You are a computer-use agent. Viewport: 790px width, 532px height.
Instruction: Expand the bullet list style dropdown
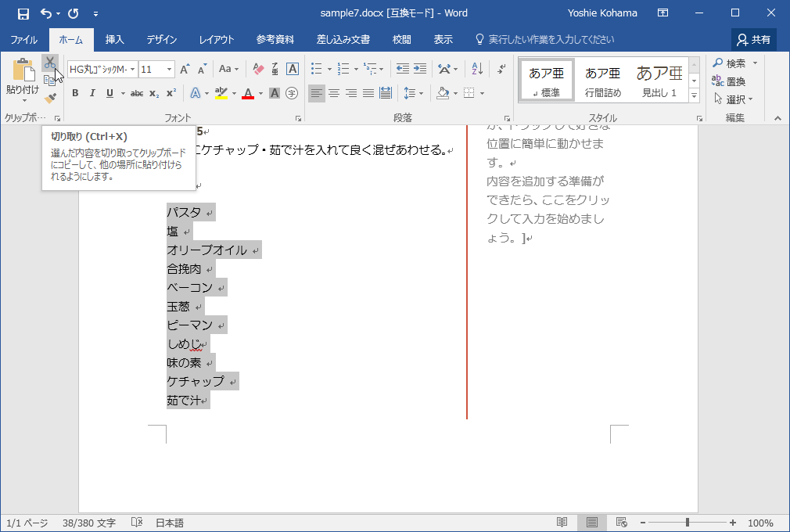coord(329,69)
